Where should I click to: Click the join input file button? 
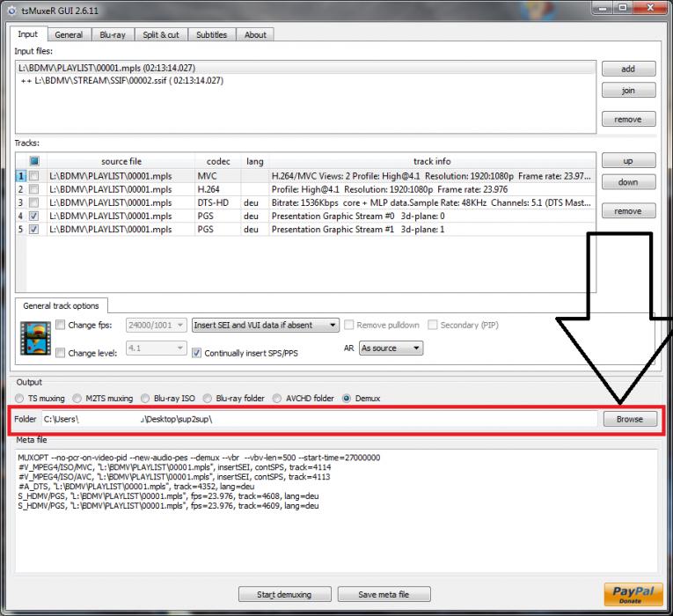(x=628, y=90)
